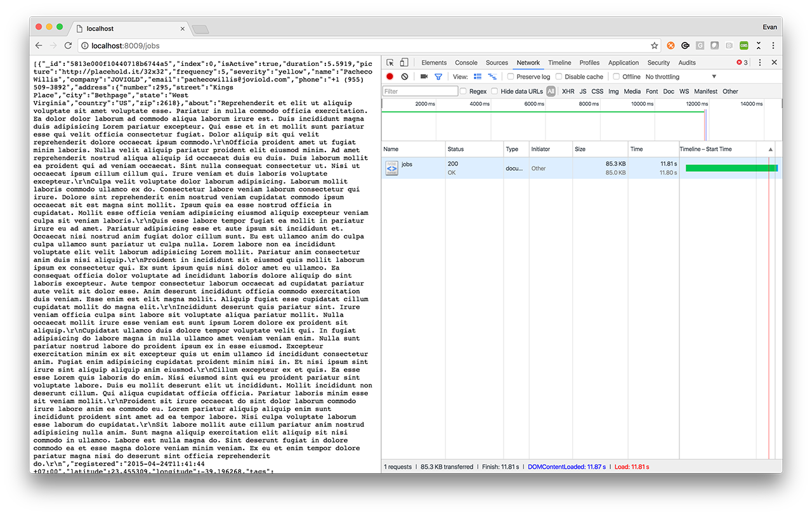Open the DevTools three-dot customize menu

coord(760,63)
